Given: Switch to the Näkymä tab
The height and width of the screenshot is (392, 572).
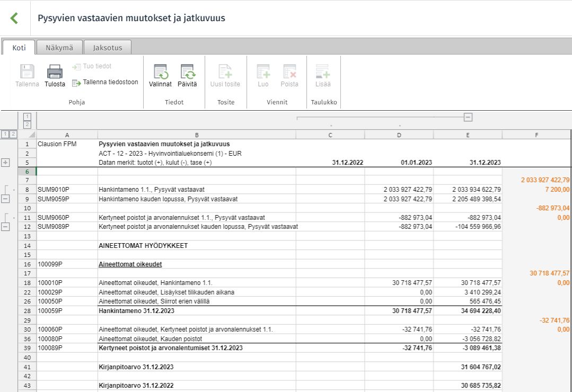Looking at the screenshot, I should pos(59,48).
